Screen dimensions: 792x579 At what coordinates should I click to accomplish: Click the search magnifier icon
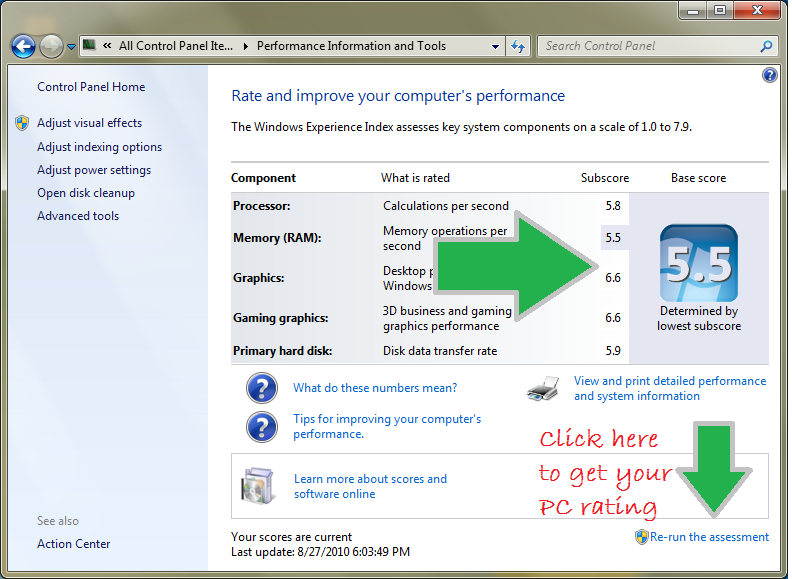[766, 46]
